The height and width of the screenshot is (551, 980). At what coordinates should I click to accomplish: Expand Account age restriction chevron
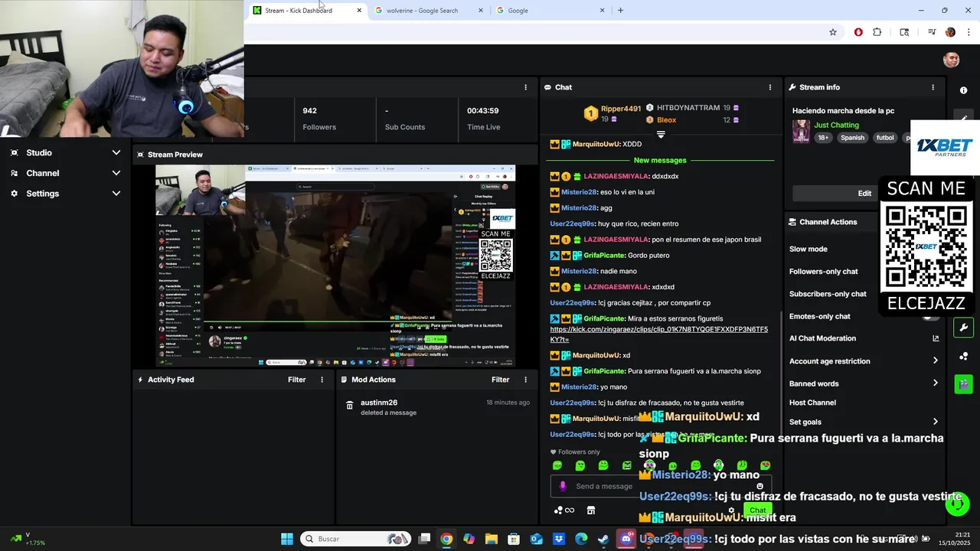pos(935,360)
